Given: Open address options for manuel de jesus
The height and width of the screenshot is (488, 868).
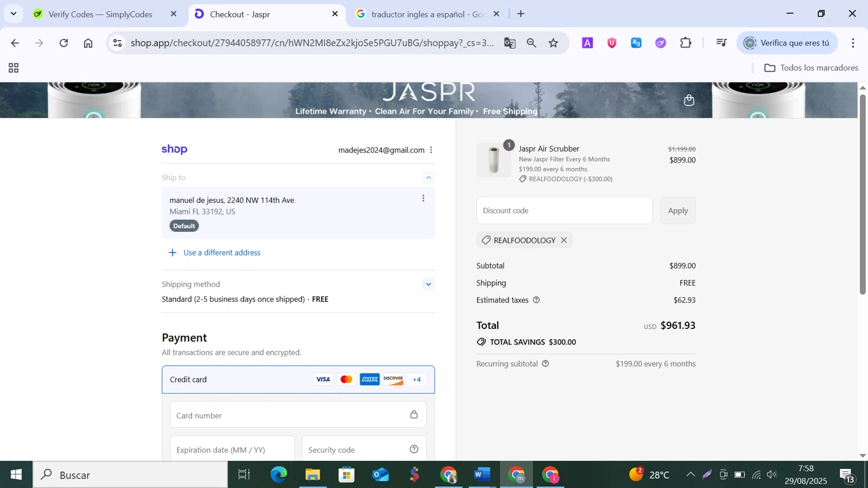Looking at the screenshot, I should [x=424, y=198].
